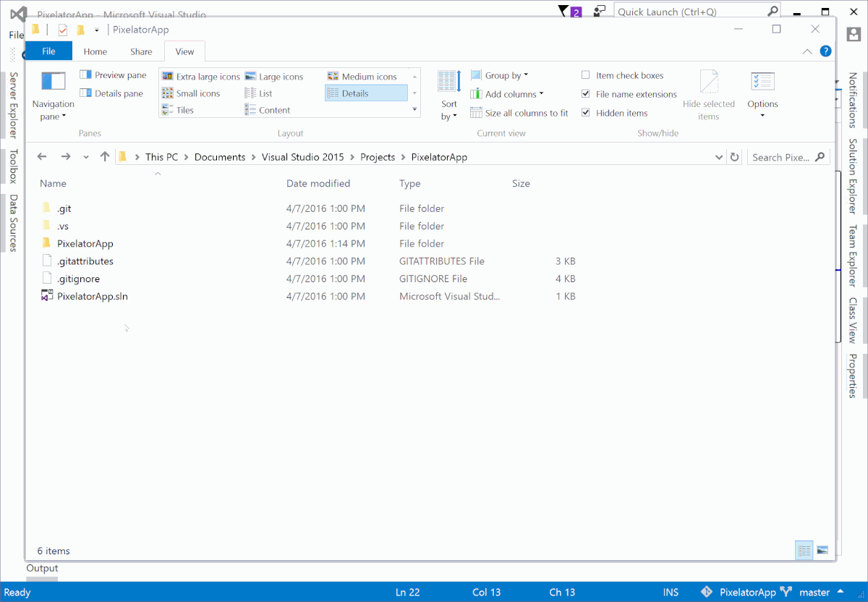Image resolution: width=868 pixels, height=602 pixels.
Task: Switch to details view in status bar
Action: click(x=804, y=551)
